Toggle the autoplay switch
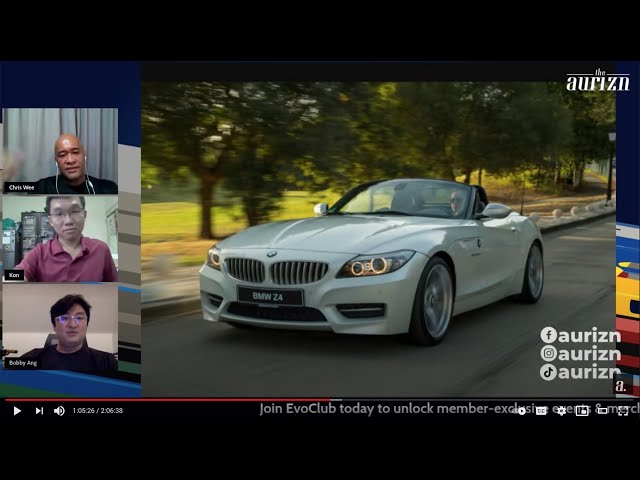This screenshot has width=640, height=480. pyautogui.click(x=521, y=411)
